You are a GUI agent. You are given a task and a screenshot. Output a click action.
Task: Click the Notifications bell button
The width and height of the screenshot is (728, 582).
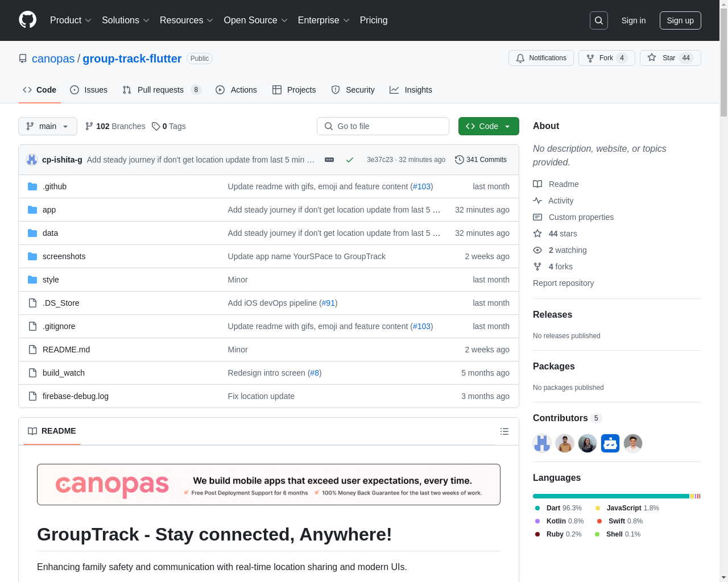pos(541,58)
